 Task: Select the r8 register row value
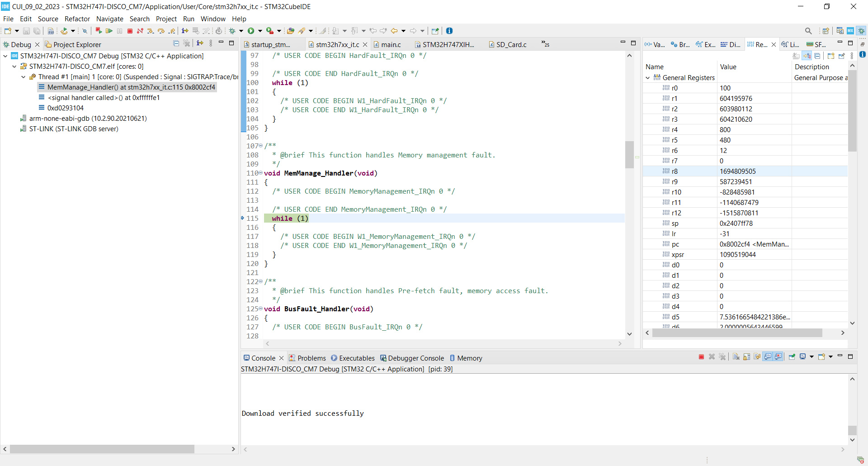pyautogui.click(x=739, y=171)
